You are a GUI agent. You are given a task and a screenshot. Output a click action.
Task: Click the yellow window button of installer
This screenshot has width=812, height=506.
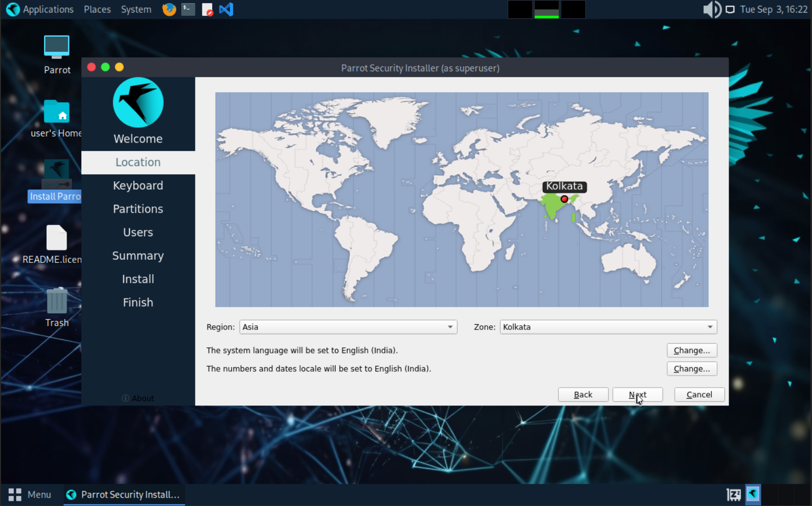(x=120, y=67)
